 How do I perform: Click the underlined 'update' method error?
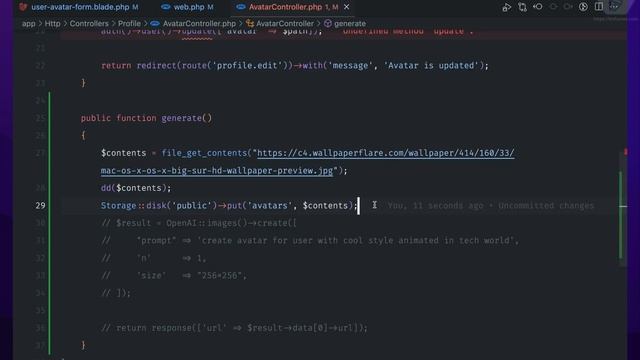pos(197,33)
